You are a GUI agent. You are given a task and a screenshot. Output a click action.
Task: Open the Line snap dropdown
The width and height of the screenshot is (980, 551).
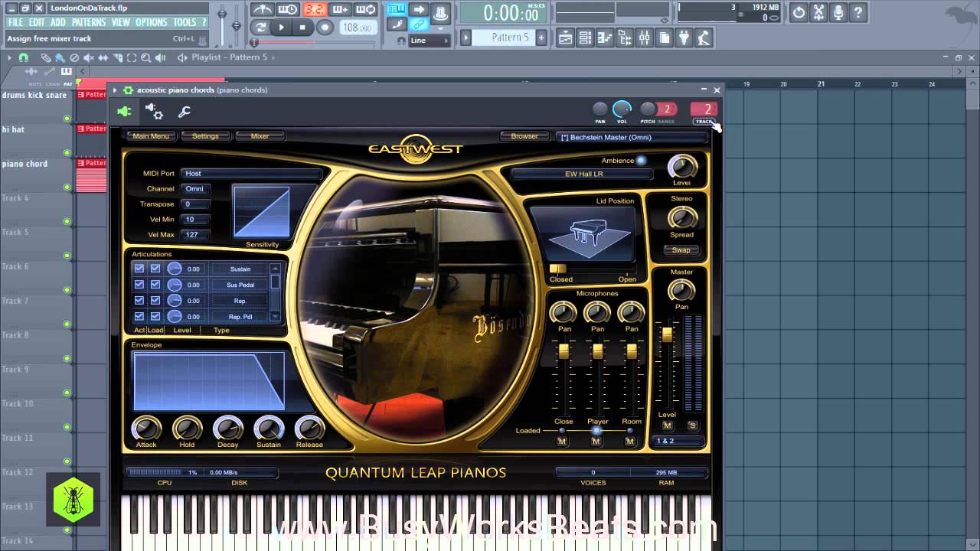431,41
